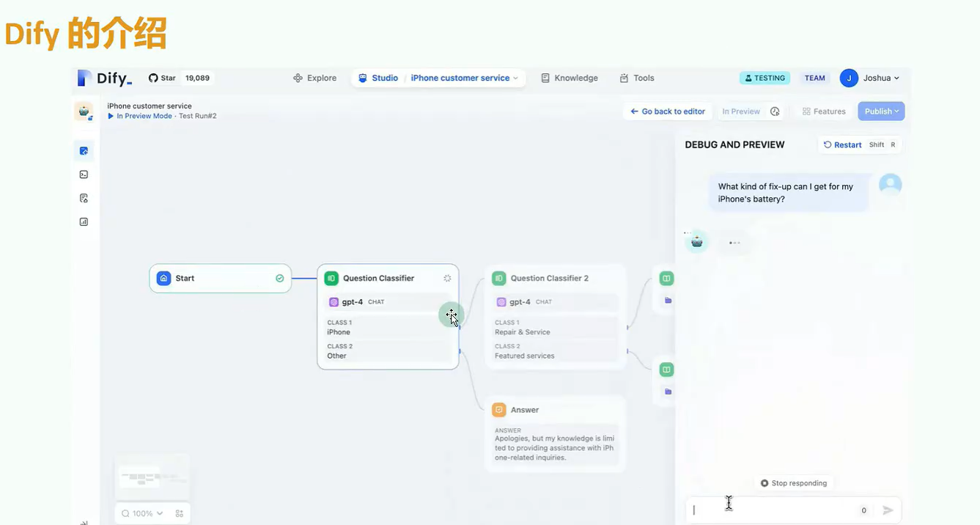Viewport: 980px width, 525px height.
Task: Select CLASS 1 iPhone entry
Action: coord(388,327)
